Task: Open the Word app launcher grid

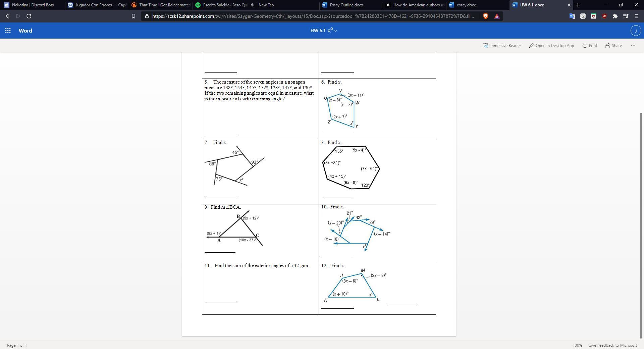Action: pyautogui.click(x=8, y=31)
